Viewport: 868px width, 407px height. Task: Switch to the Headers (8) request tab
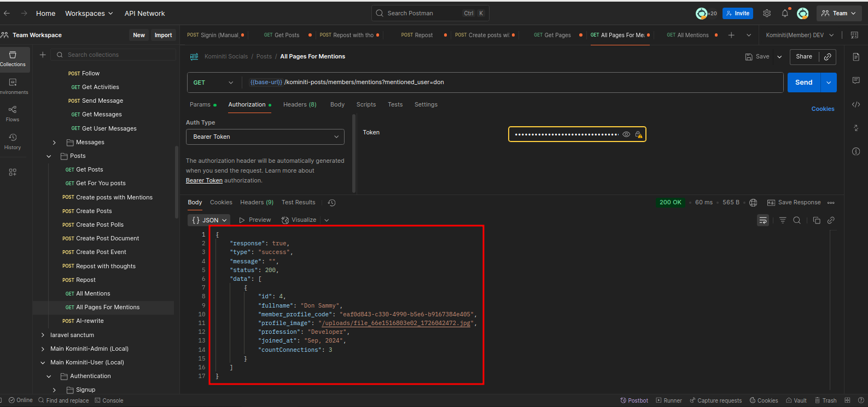coord(300,104)
